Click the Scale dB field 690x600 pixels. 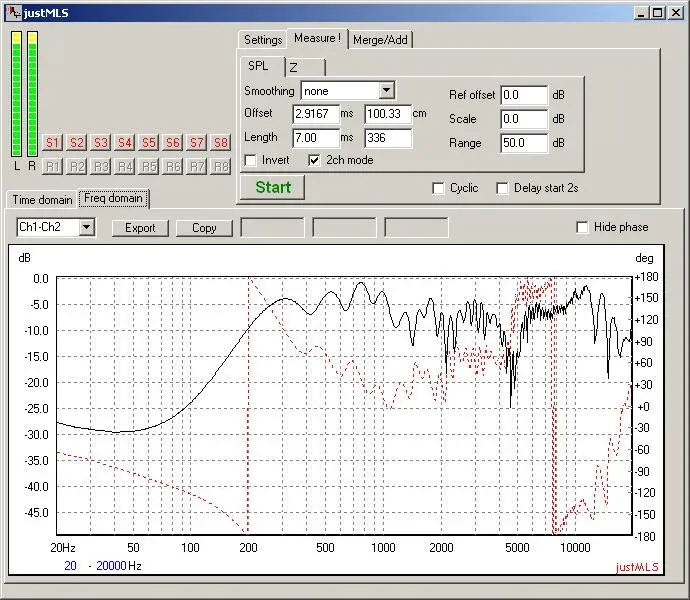coord(524,119)
